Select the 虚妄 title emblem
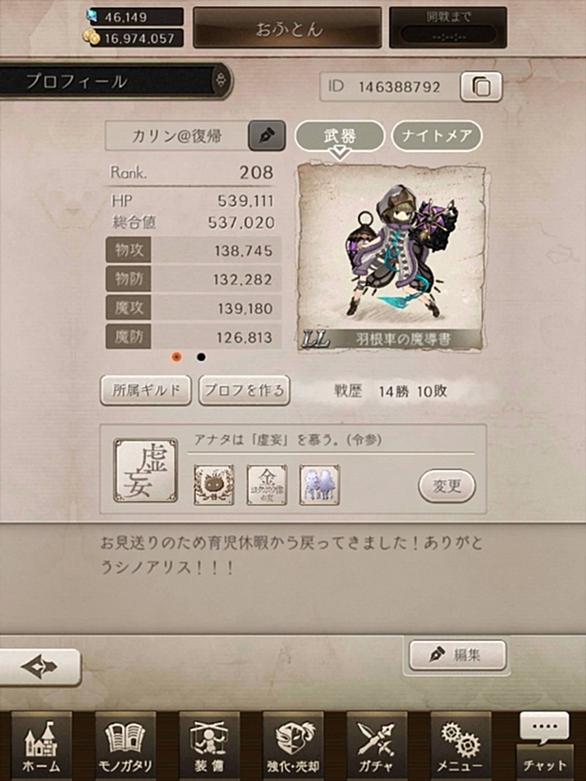This screenshot has height=781, width=586. click(145, 470)
